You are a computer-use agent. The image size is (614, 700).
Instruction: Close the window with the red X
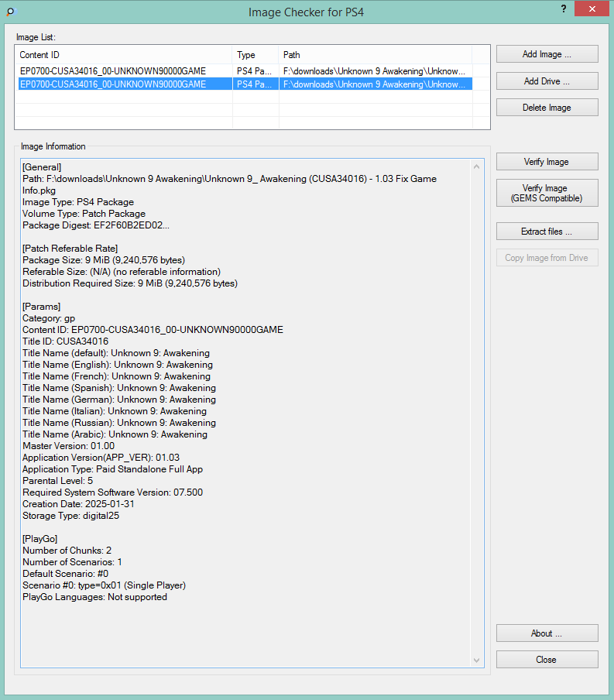pos(592,9)
